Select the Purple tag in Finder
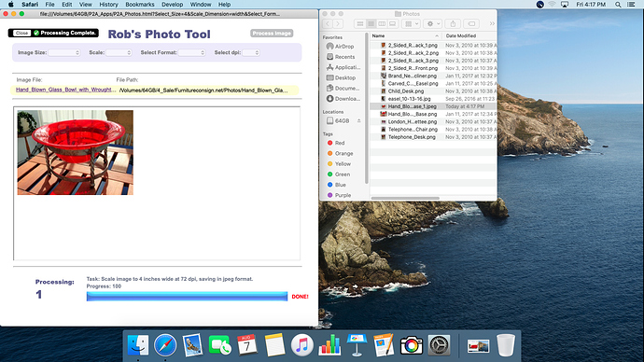This screenshot has height=362, width=644. (339, 195)
